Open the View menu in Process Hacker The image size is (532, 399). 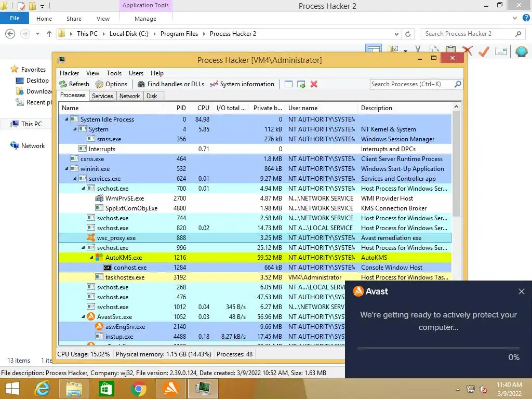(92, 73)
